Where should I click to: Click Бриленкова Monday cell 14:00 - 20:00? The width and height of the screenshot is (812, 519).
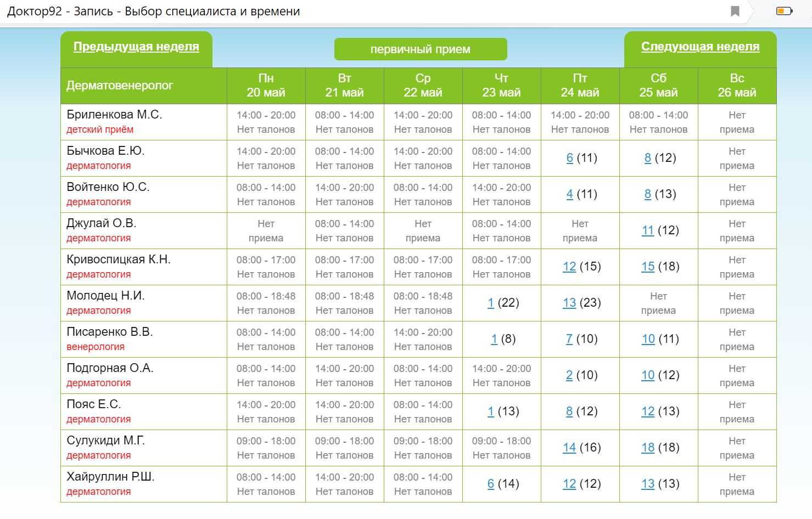click(266, 122)
